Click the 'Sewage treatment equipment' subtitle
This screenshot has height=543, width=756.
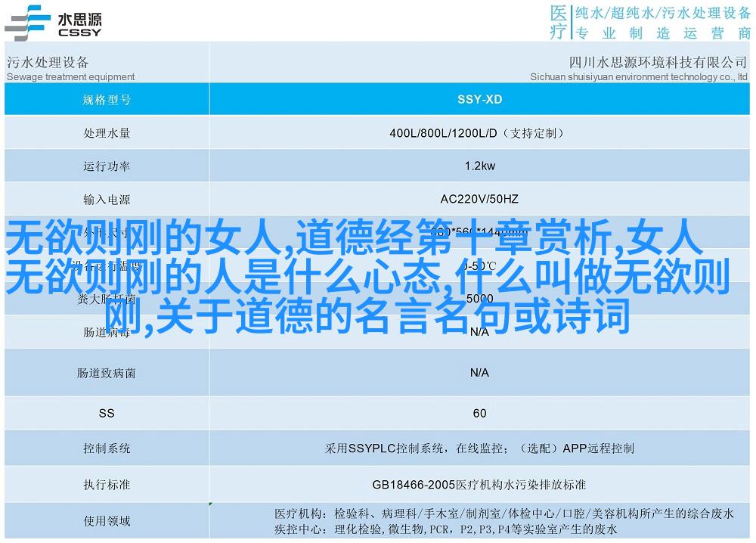pyautogui.click(x=71, y=76)
